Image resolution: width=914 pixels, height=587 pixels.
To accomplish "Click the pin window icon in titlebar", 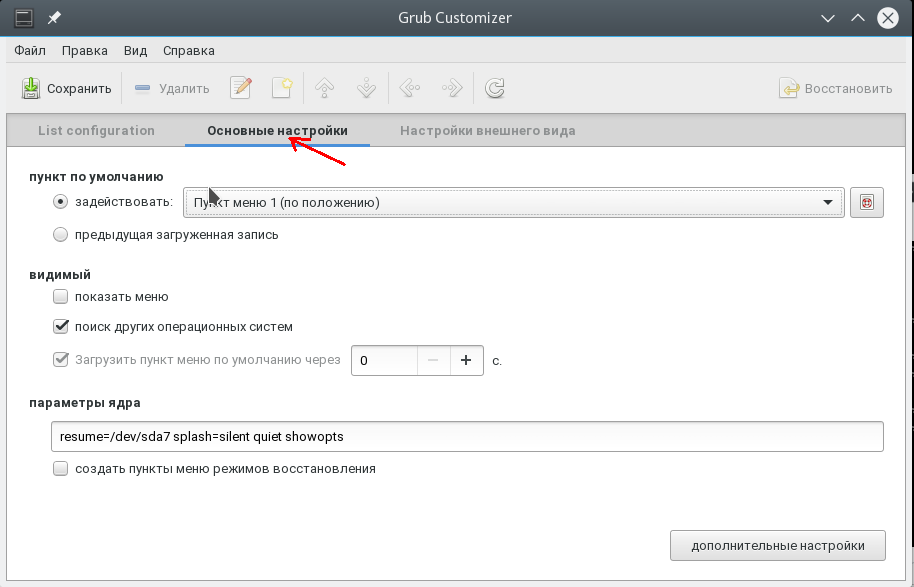I will pos(54,18).
